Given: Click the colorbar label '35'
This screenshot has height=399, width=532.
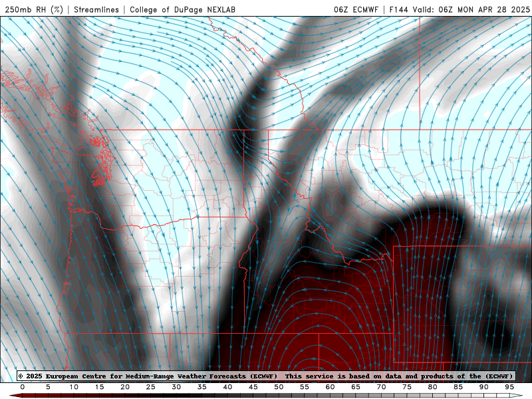Looking at the screenshot, I should coord(202,387).
